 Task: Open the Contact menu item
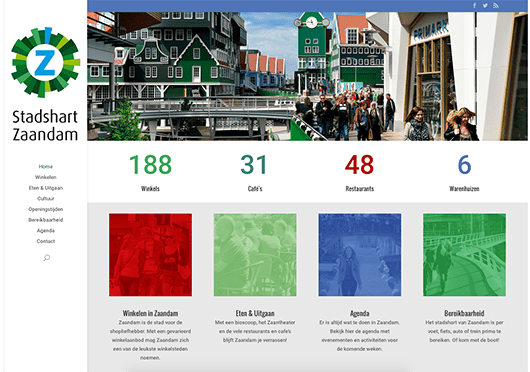tap(46, 241)
